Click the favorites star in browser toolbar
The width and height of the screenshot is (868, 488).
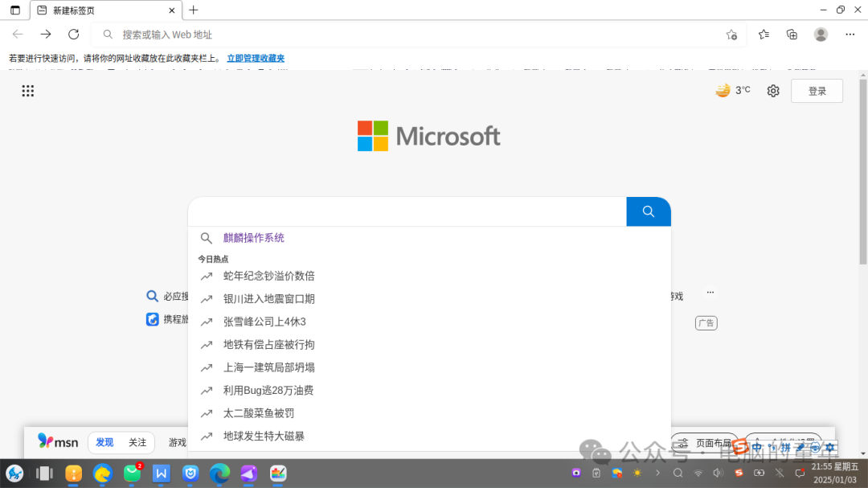763,34
